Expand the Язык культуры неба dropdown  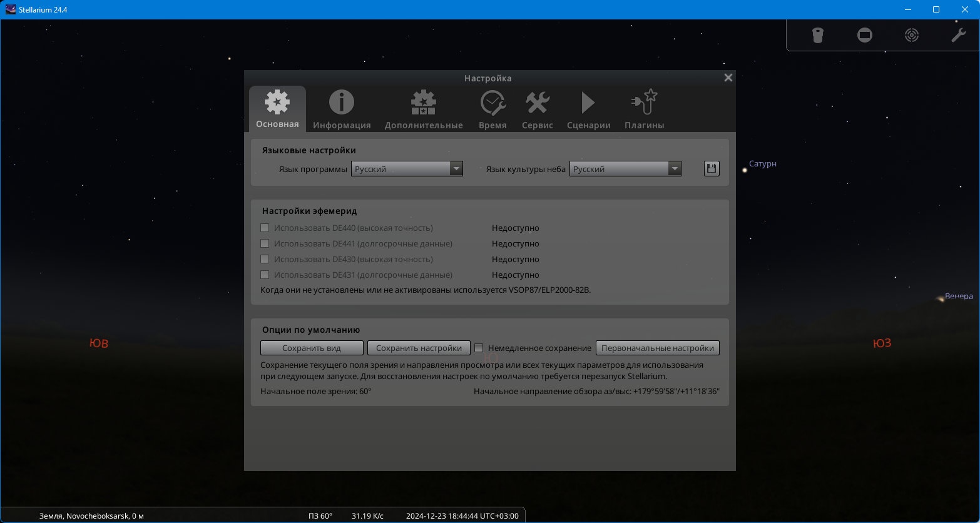pyautogui.click(x=625, y=169)
